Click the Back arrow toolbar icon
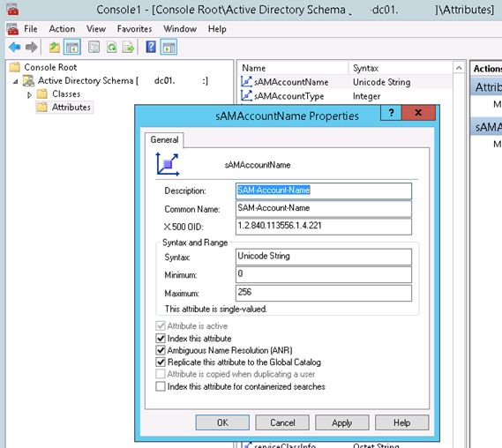 click(x=15, y=48)
